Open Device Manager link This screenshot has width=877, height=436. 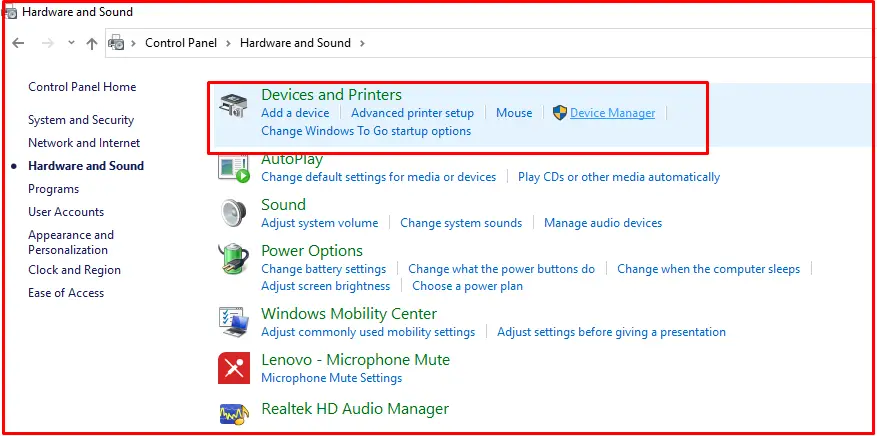point(612,113)
